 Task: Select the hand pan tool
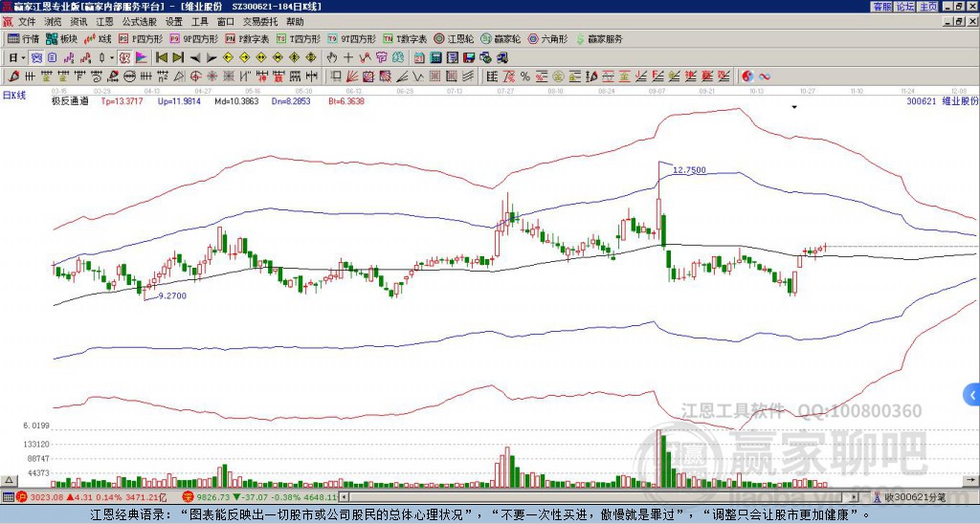[x=332, y=57]
